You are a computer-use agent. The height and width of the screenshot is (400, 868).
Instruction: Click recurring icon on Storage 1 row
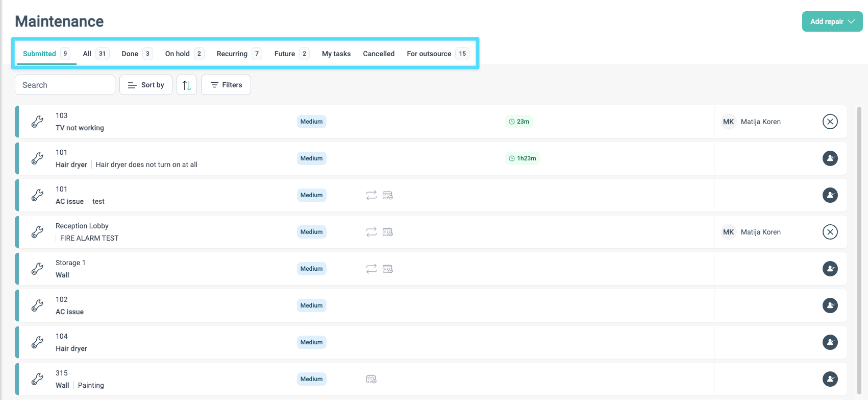[371, 269]
